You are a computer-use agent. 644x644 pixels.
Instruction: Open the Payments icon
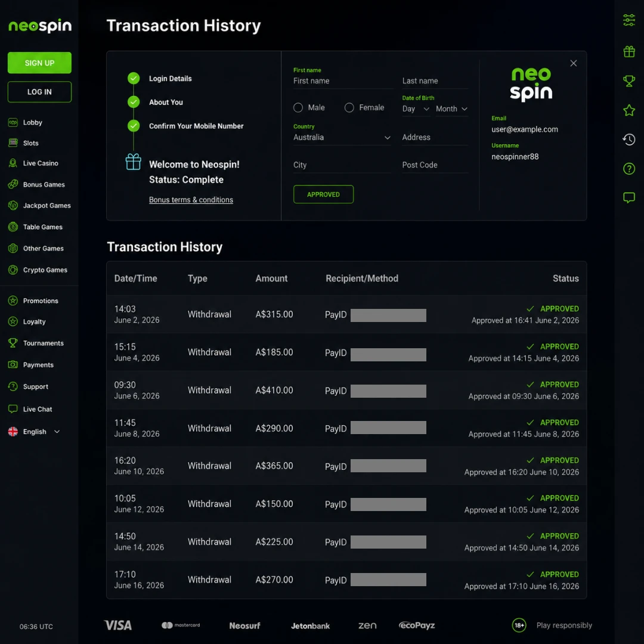[13, 365]
